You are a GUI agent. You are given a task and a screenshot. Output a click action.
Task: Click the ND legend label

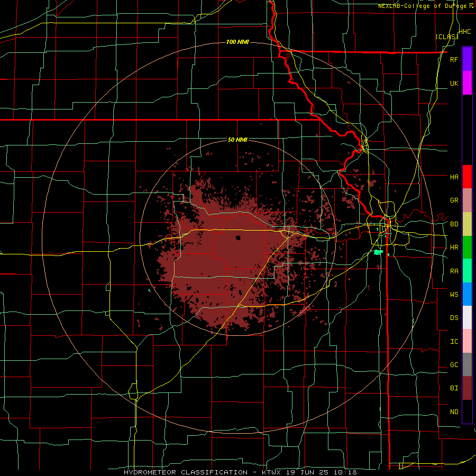[x=454, y=412]
